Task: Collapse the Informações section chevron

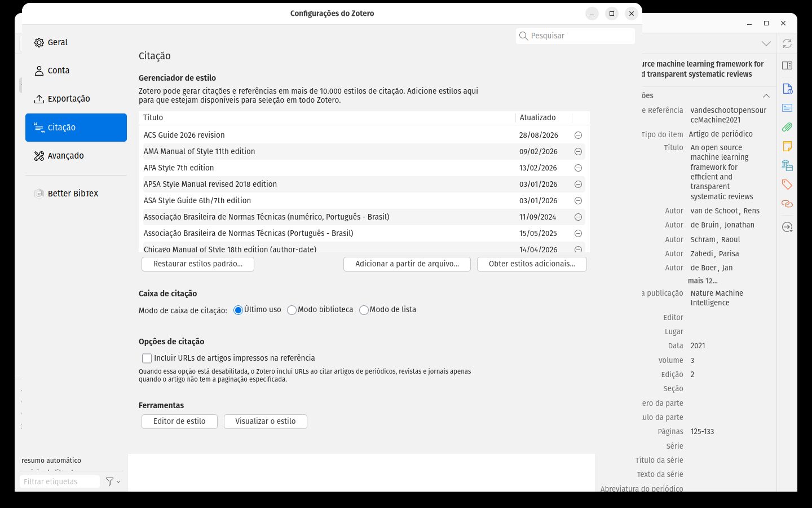Action: pyautogui.click(x=766, y=96)
